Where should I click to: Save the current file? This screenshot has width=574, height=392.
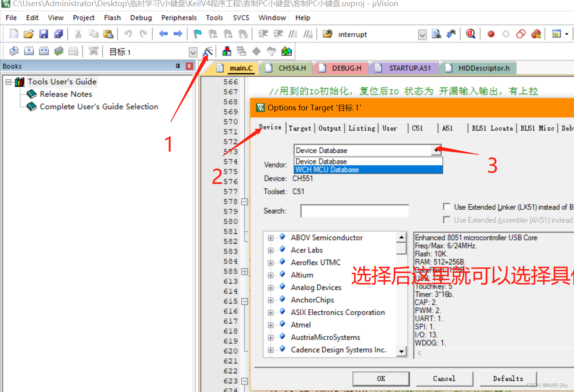(44, 34)
